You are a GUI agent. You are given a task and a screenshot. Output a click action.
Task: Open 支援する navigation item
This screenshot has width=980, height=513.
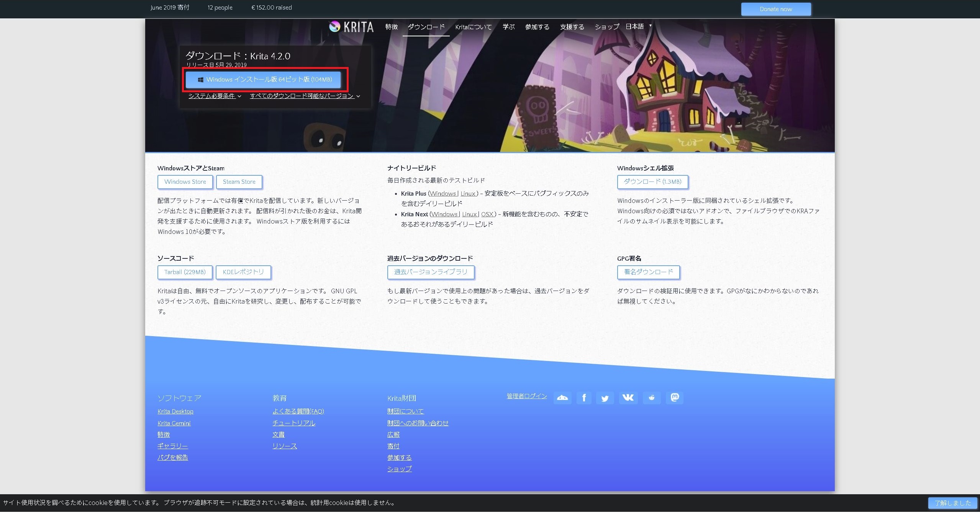pos(572,27)
